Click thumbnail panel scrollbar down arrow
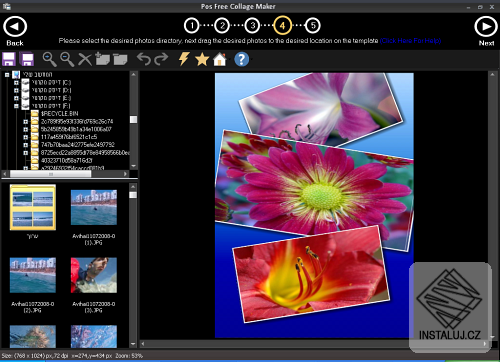This screenshot has height=362, width=500. coord(133,344)
